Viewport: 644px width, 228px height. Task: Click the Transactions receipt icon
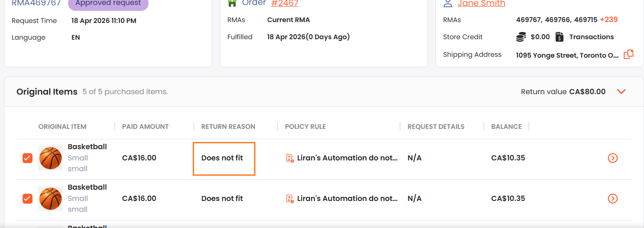coord(560,37)
